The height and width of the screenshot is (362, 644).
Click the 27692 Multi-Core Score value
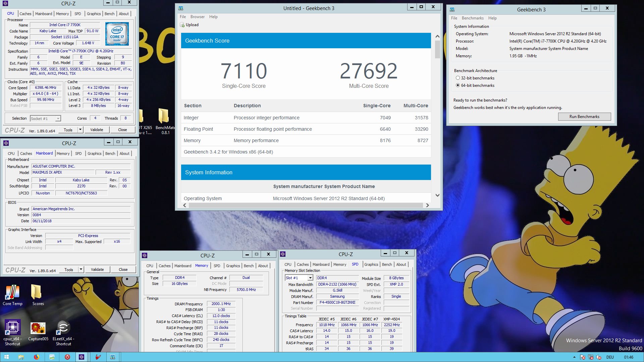(x=369, y=71)
